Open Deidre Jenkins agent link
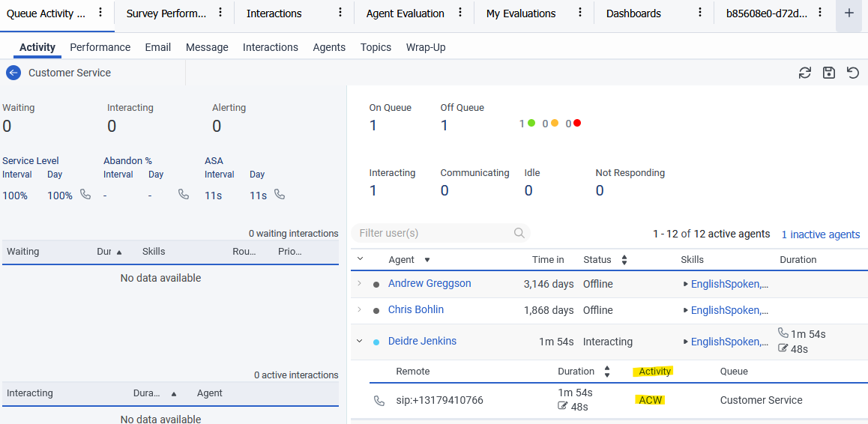 point(422,341)
